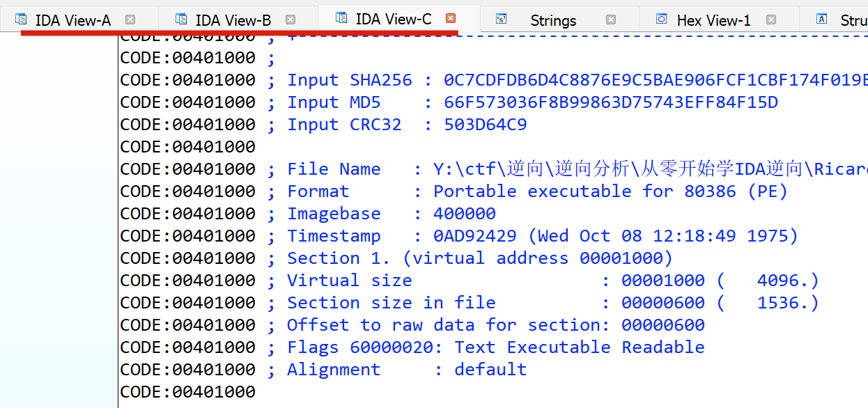
Task: Click the Offset to raw data line
Action: click(412, 325)
